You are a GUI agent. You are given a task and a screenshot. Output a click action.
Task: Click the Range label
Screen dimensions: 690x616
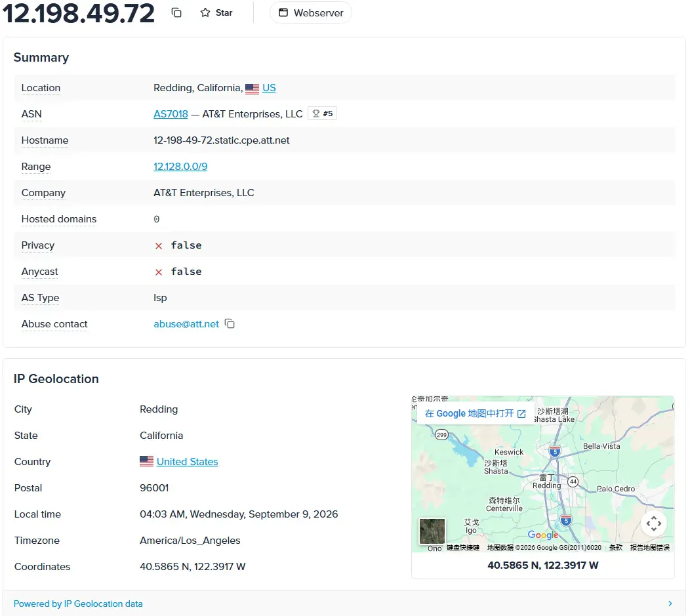click(36, 167)
